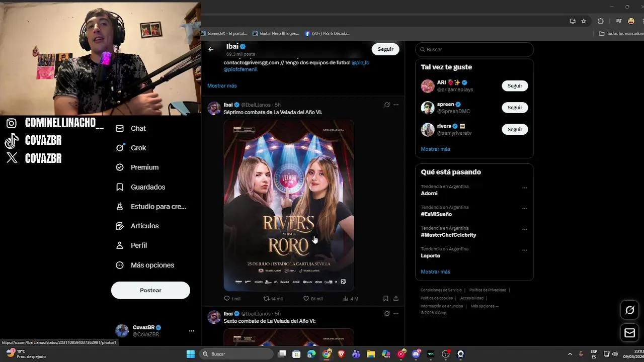
Task: Open the Todos los marcadores folder
Action: [x=621, y=34]
